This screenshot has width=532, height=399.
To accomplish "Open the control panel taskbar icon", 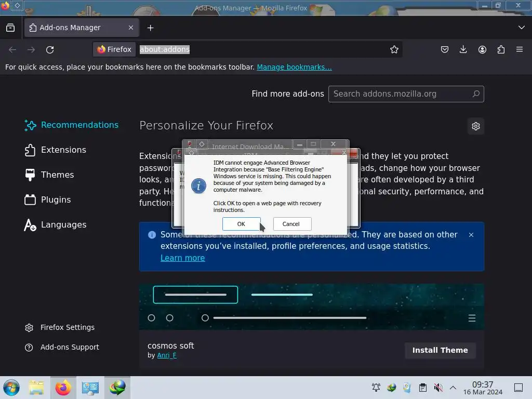I will point(90,388).
